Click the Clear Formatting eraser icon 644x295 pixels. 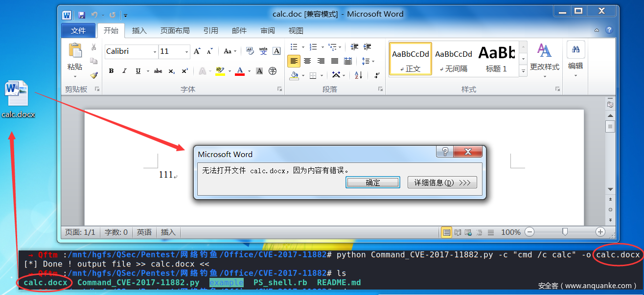[x=250, y=51]
